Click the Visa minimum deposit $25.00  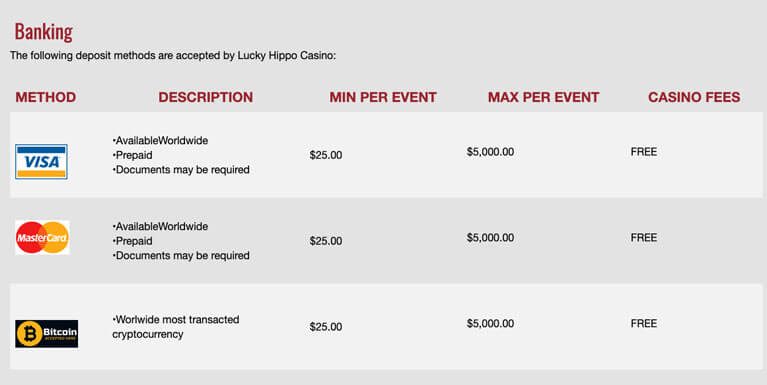pos(326,155)
